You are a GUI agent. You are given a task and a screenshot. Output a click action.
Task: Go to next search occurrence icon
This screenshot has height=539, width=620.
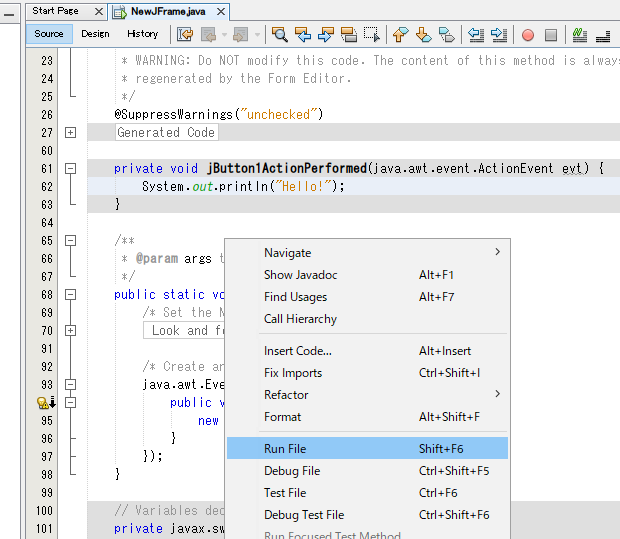(326, 35)
